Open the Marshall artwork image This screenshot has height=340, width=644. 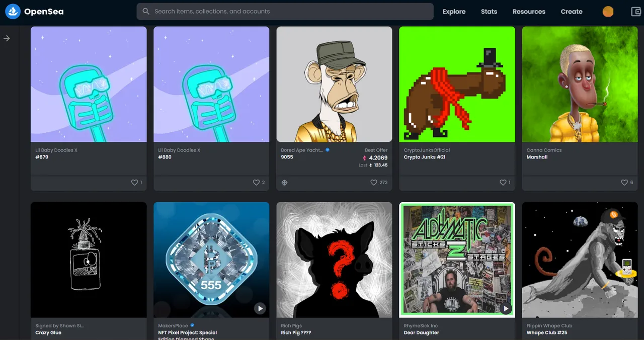coord(580,84)
